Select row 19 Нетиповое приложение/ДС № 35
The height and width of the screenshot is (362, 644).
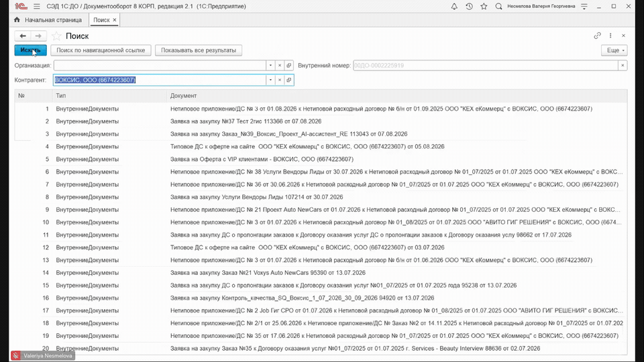coord(321,336)
